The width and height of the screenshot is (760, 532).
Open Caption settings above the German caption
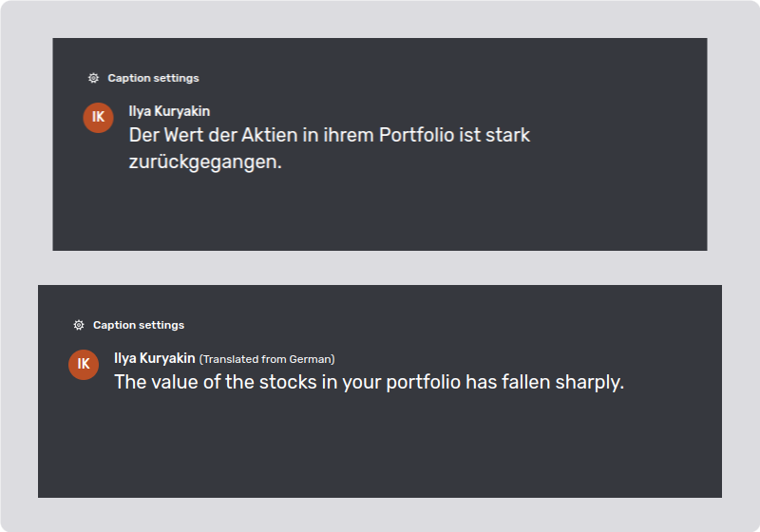tap(153, 78)
